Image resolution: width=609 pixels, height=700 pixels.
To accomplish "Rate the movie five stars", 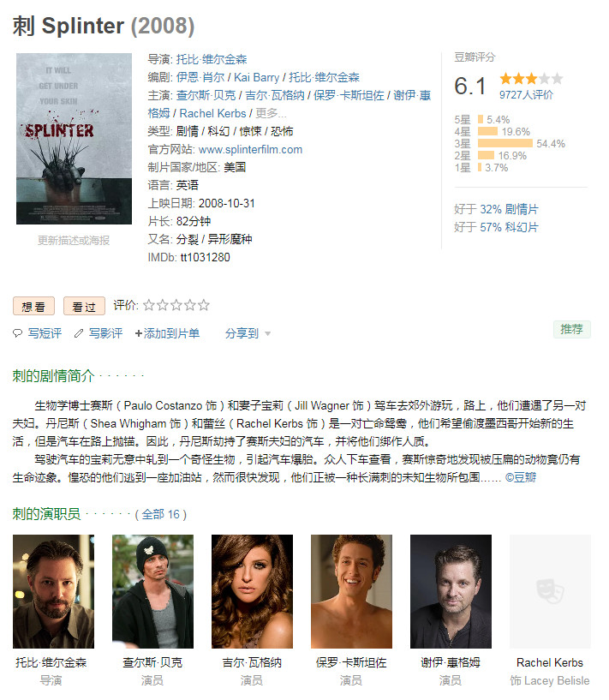I will [x=204, y=305].
